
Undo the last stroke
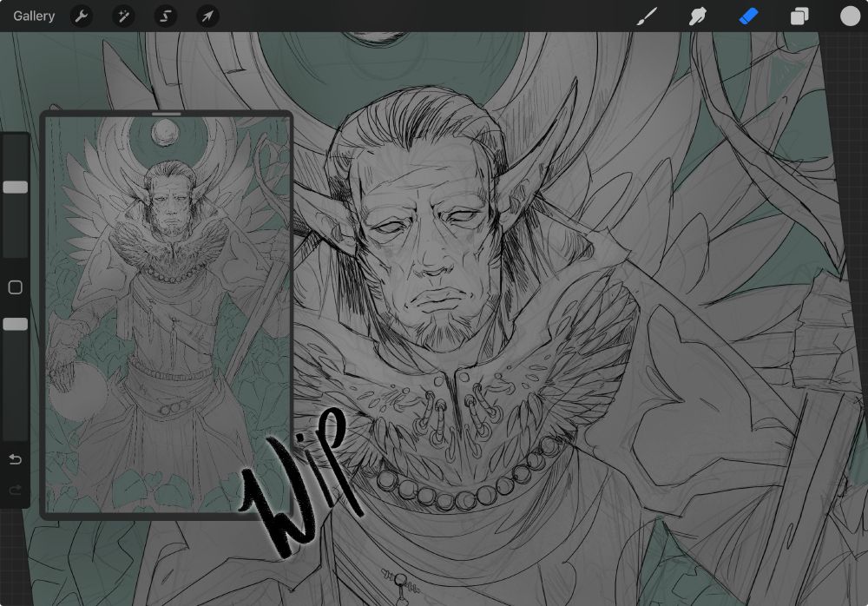[x=16, y=459]
